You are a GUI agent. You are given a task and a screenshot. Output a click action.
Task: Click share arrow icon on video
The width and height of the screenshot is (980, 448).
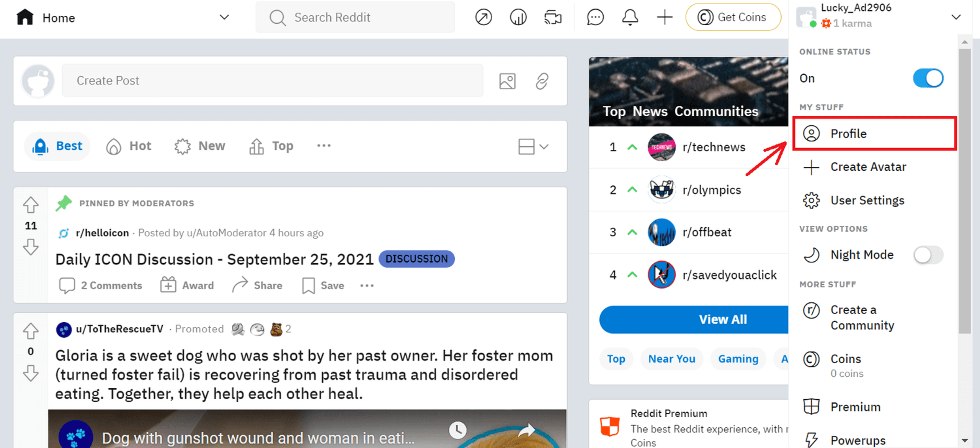point(526,430)
